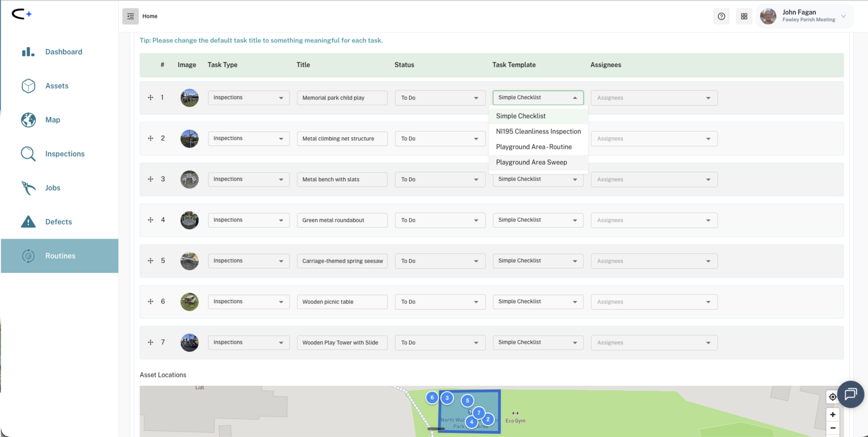Choose Simple Checklist from the template list

[538, 116]
